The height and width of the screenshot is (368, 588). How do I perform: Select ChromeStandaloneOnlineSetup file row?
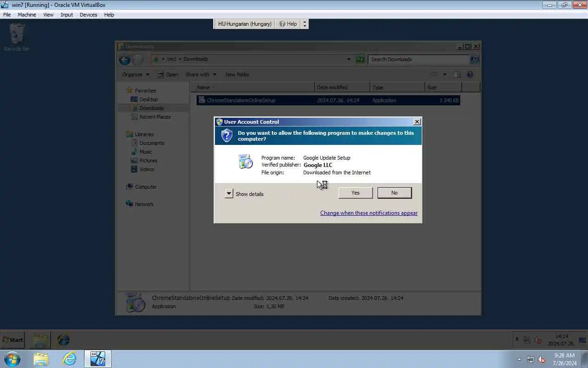pos(328,100)
